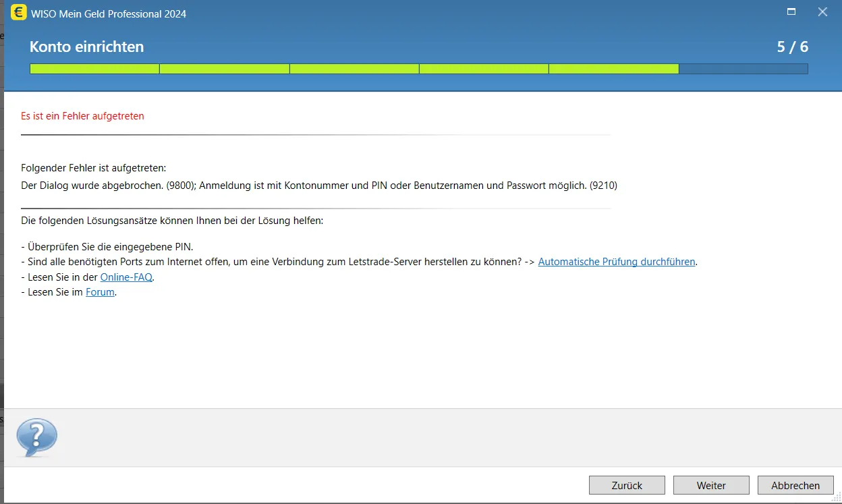Click the Konto einrichten heading
Viewport: 842px width, 504px height.
point(86,47)
